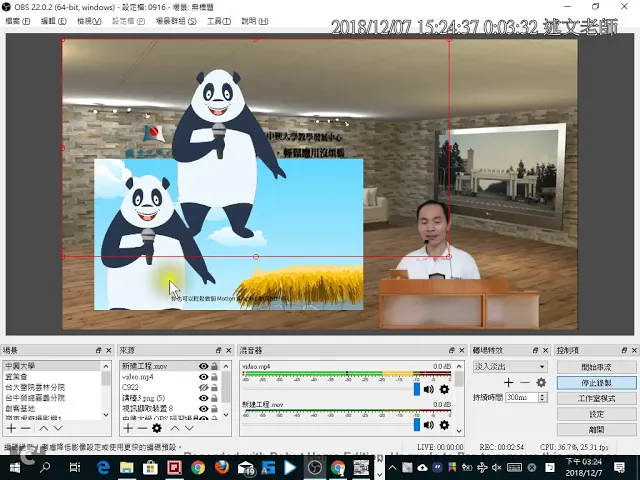Undock the 控制項 panel
Screen dimensions: 640x480
click(624, 350)
